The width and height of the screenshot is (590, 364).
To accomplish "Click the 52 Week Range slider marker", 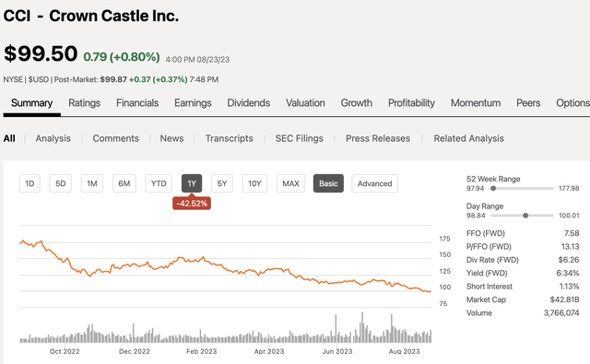I will click(x=493, y=188).
